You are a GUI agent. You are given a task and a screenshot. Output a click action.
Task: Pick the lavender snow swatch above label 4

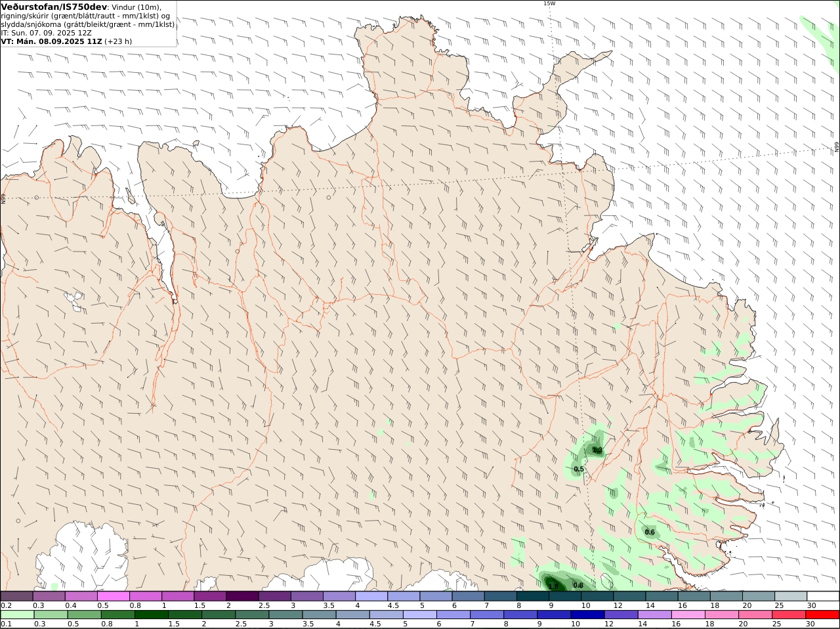371,596
